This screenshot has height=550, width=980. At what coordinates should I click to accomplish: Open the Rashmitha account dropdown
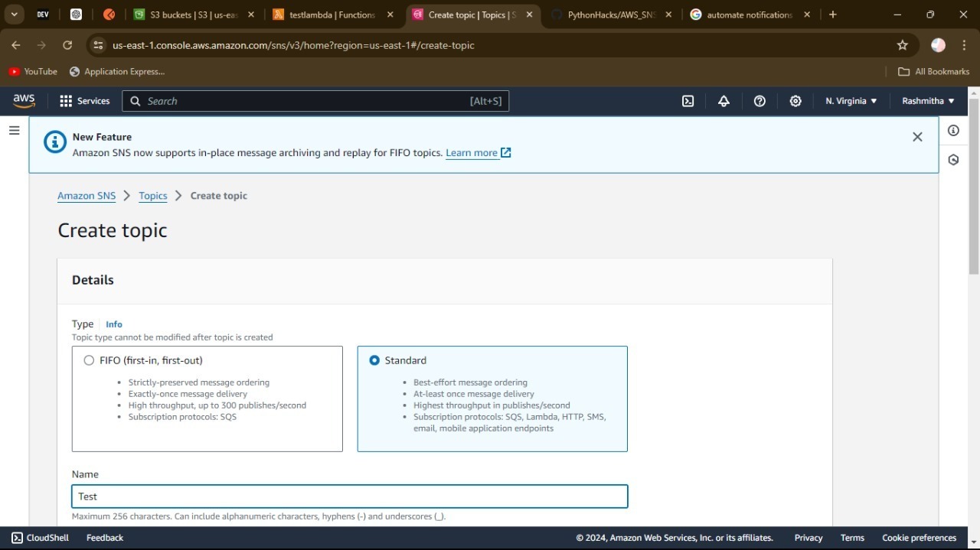point(929,101)
